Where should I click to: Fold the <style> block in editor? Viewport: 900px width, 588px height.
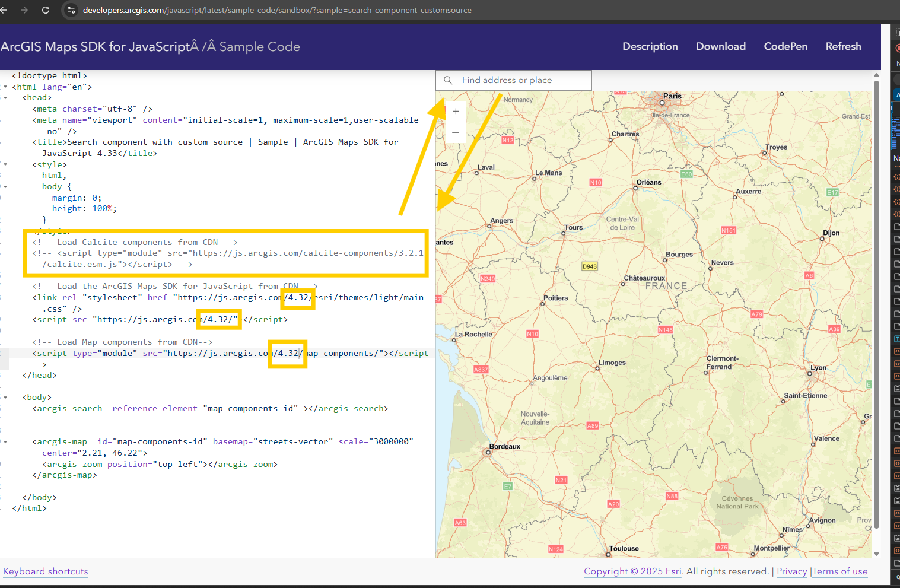point(5,164)
